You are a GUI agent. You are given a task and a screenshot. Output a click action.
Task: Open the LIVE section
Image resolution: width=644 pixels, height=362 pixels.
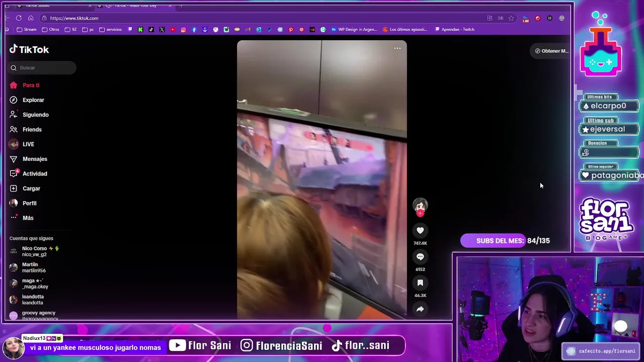click(x=22, y=144)
